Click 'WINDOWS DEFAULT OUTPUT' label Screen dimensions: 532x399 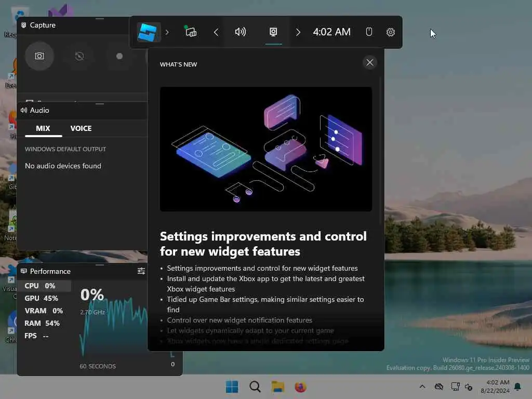coord(65,149)
